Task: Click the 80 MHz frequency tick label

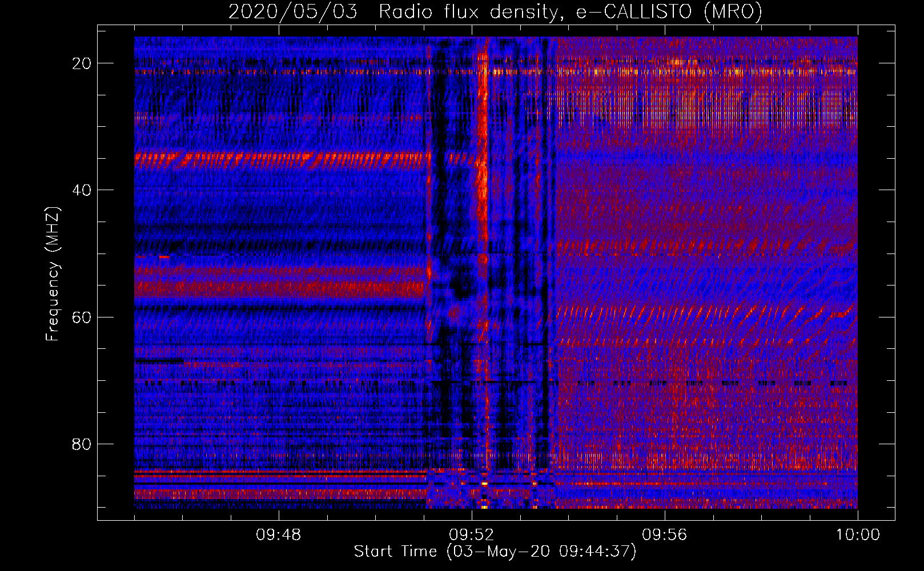Action: [x=82, y=444]
